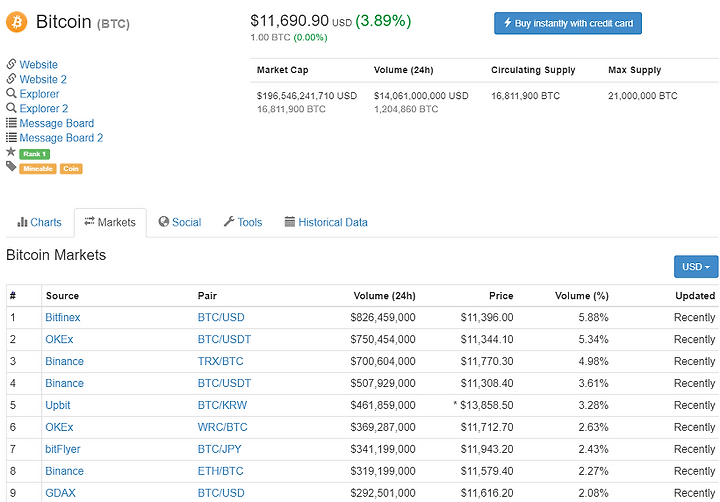Click the list icon beside Message Board
Viewport: 720px width, 502px height.
(11, 123)
